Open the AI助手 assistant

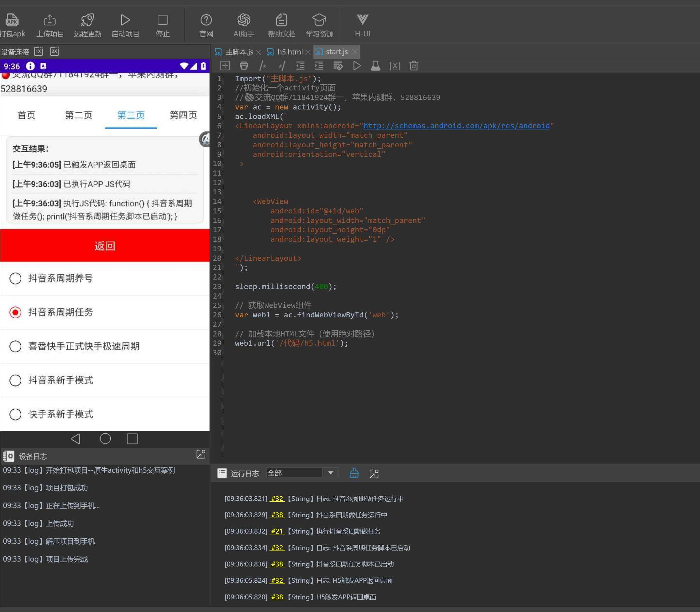[x=244, y=20]
